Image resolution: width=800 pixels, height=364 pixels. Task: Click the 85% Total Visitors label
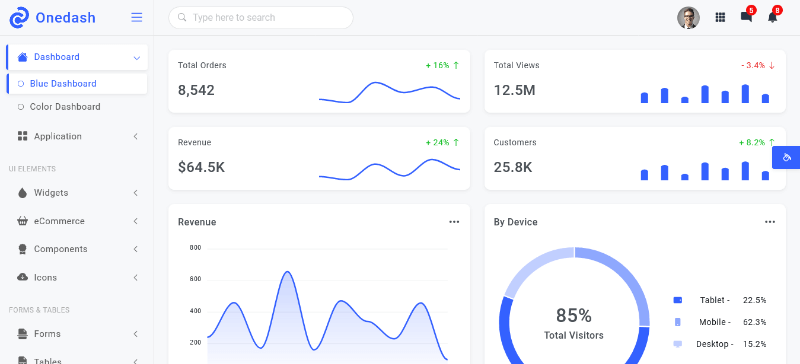[573, 324]
